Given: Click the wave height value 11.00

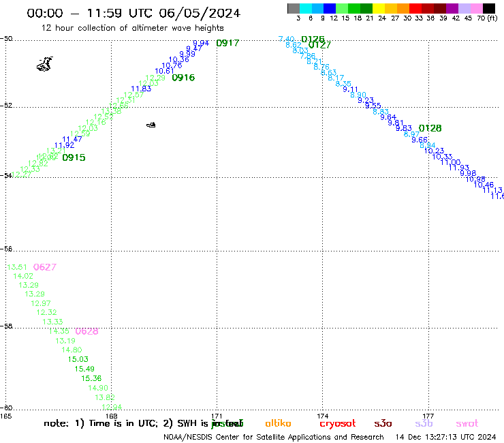Looking at the screenshot, I should pos(450,162).
